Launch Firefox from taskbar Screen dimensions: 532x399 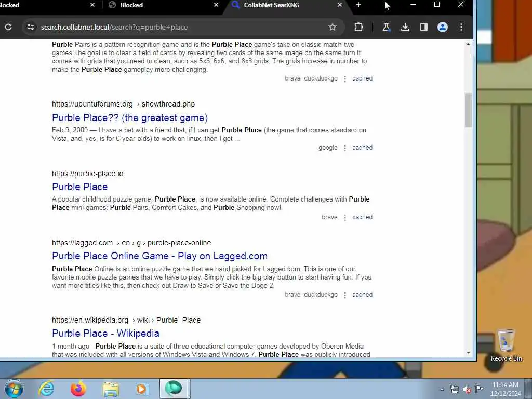click(x=78, y=389)
